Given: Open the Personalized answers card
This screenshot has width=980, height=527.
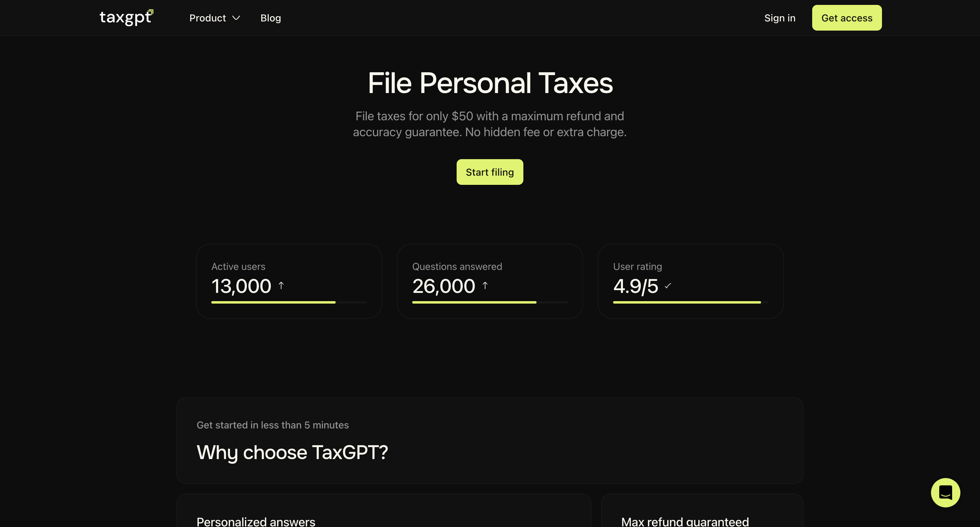Looking at the screenshot, I should pos(383,510).
